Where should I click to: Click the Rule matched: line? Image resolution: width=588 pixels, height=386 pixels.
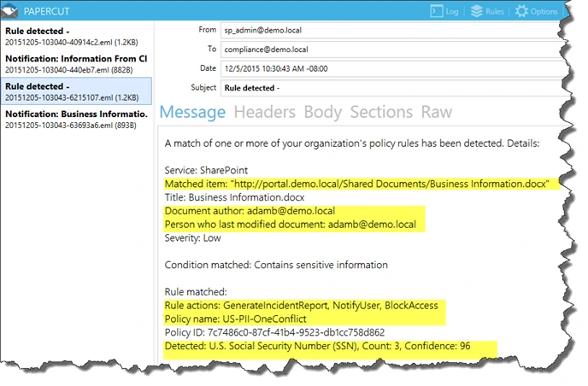tap(196, 292)
